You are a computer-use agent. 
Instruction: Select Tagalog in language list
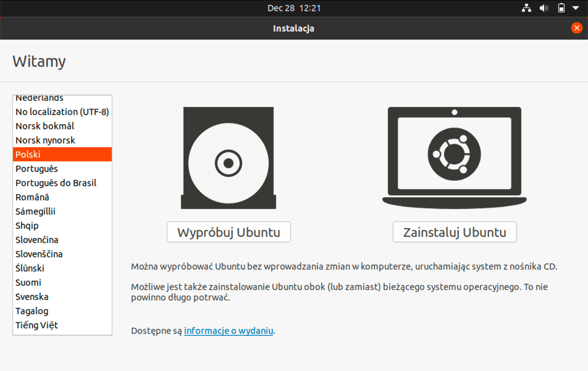pos(62,311)
